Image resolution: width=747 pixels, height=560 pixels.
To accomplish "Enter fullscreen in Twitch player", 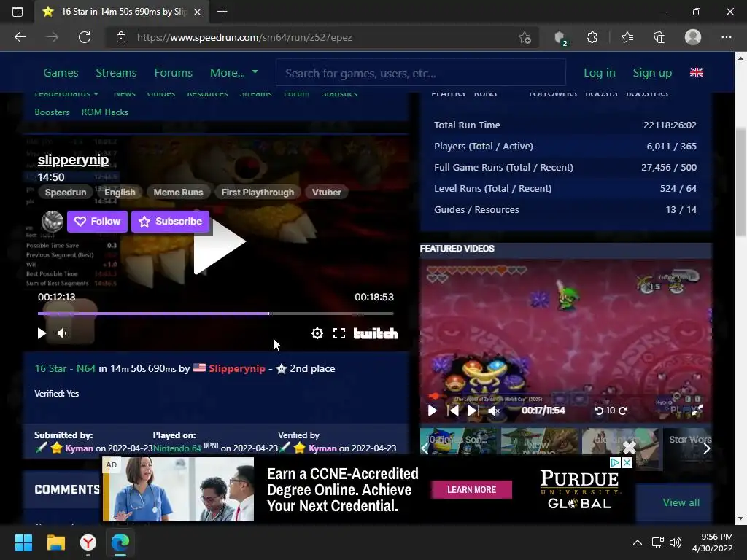I will click(339, 333).
